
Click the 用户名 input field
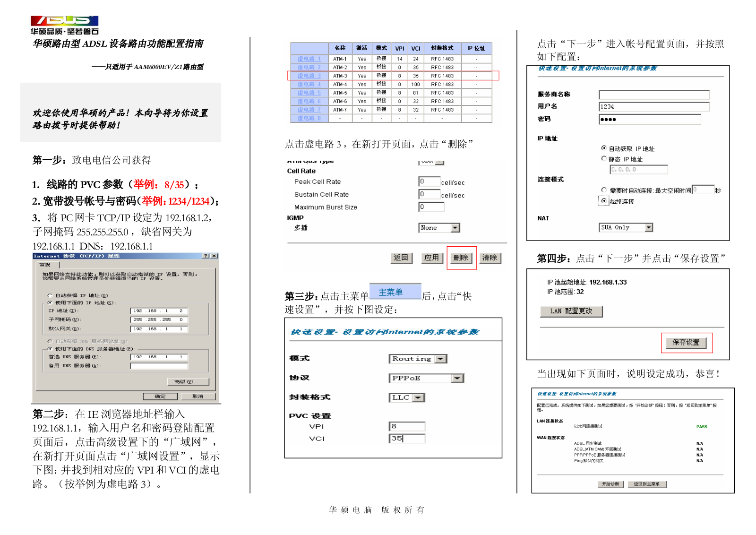[x=654, y=107]
